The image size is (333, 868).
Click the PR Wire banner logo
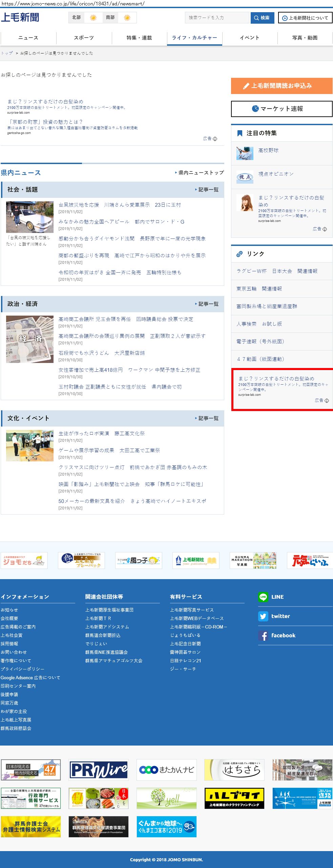(x=99, y=770)
